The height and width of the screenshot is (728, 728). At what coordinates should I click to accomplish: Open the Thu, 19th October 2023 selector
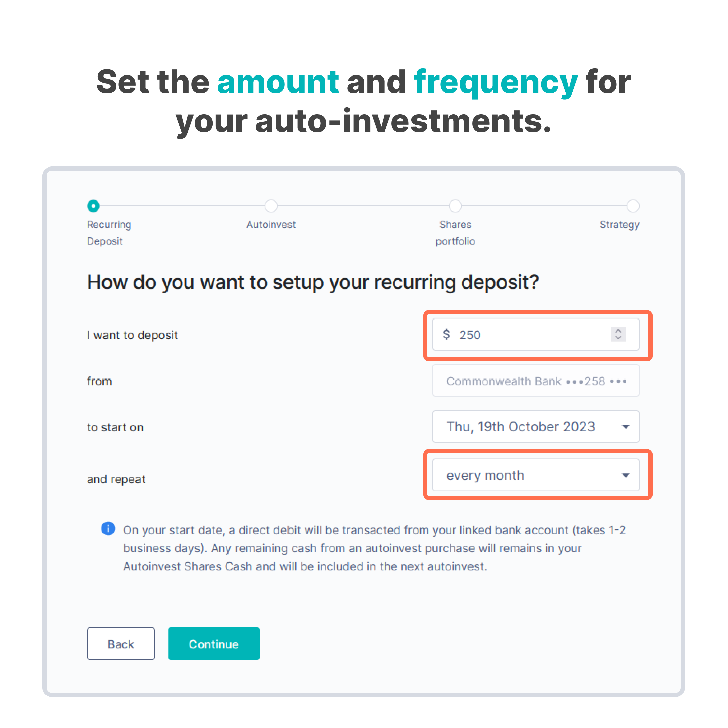pyautogui.click(x=536, y=427)
